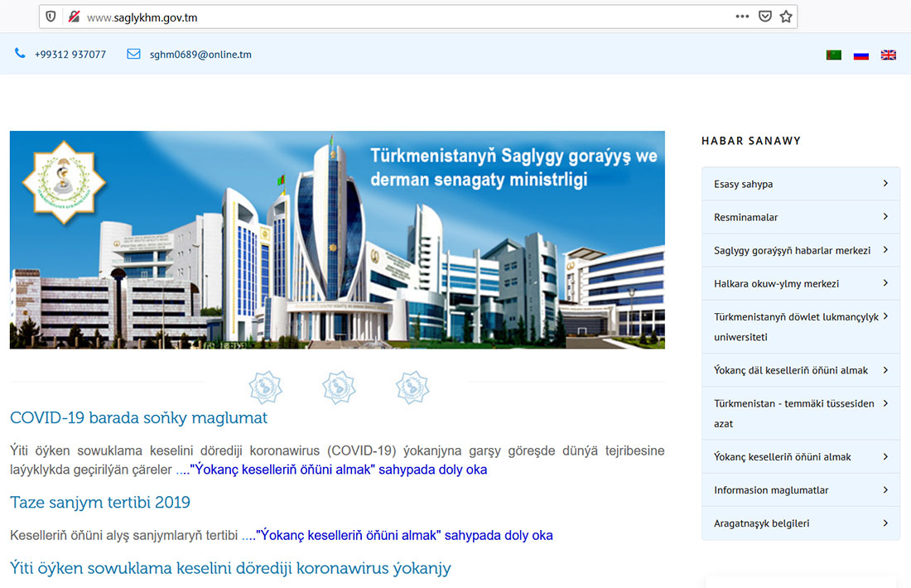Open the tracking protection shield icon
Screen dimensions: 911x588
(x=49, y=16)
